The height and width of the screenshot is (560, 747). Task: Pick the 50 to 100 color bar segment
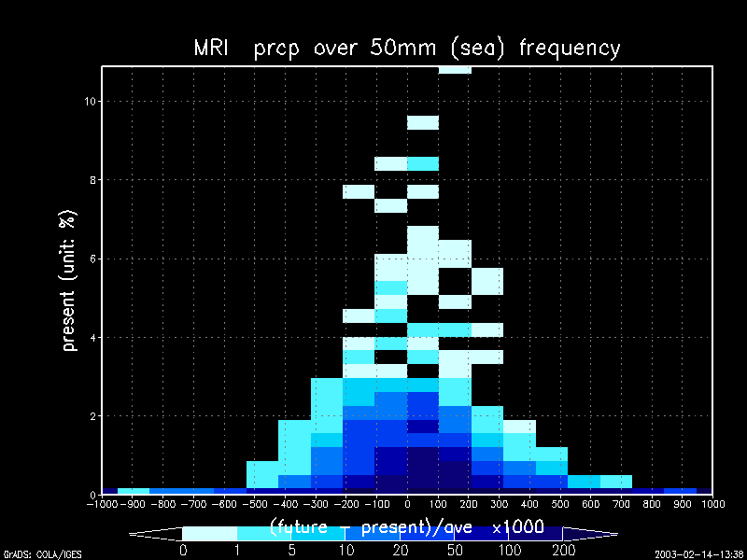[x=481, y=534]
